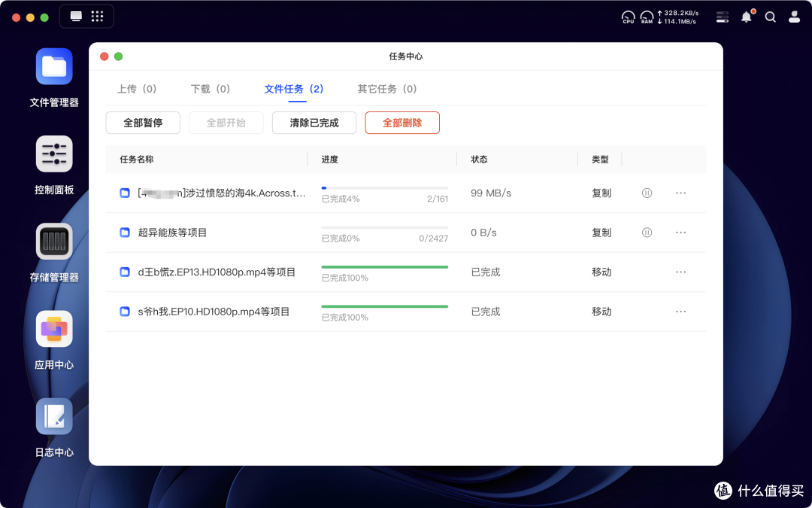Click the s爷h我.EP10 completed progress bar

385,306
